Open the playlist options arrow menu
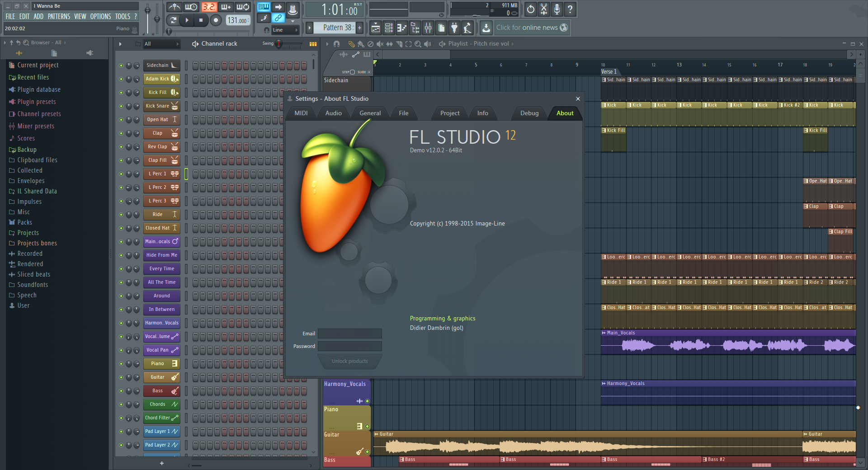868x470 pixels. [327, 44]
